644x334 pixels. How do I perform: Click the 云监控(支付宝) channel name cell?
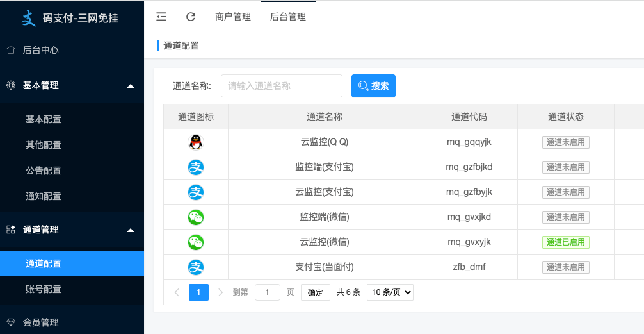coord(325,192)
